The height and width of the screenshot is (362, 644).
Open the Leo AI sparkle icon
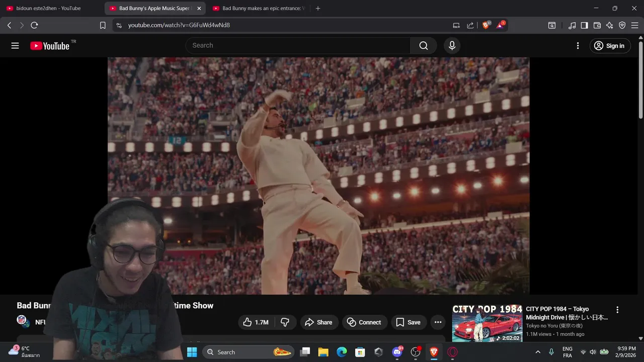(610, 25)
